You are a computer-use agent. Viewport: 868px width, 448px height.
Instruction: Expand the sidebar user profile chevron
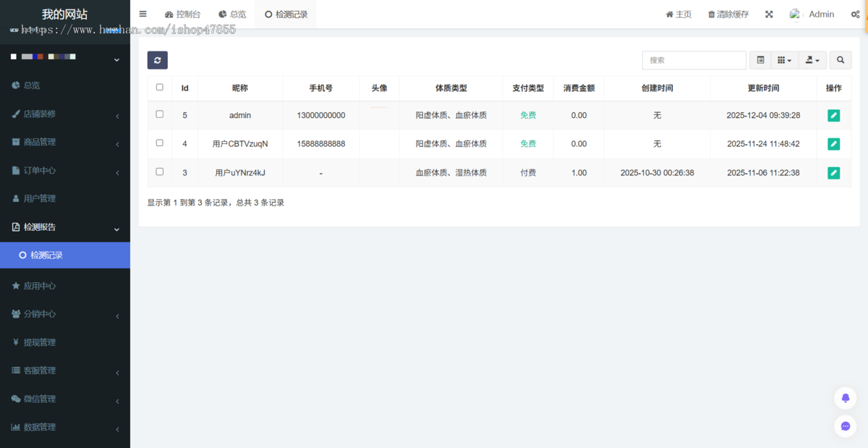[x=116, y=59]
